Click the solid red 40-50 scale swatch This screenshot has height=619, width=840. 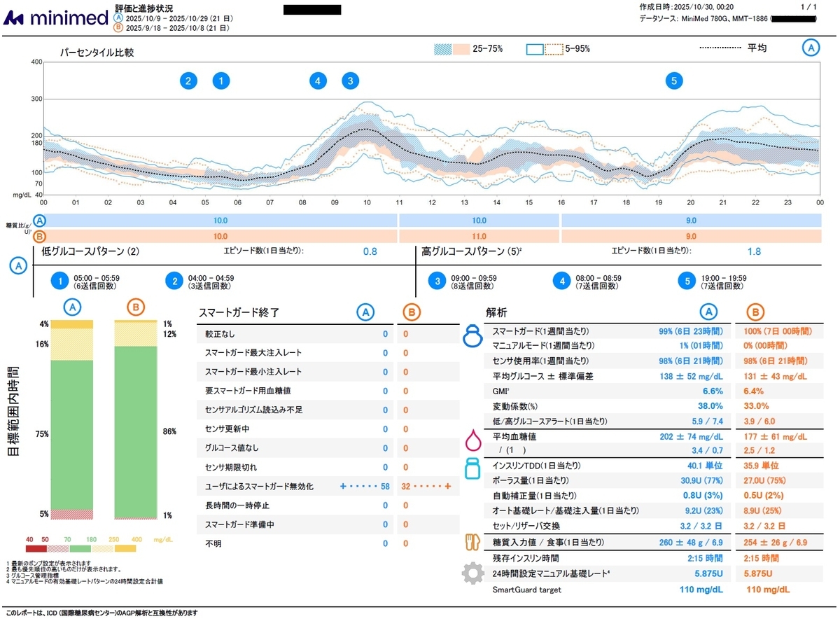coord(36,548)
